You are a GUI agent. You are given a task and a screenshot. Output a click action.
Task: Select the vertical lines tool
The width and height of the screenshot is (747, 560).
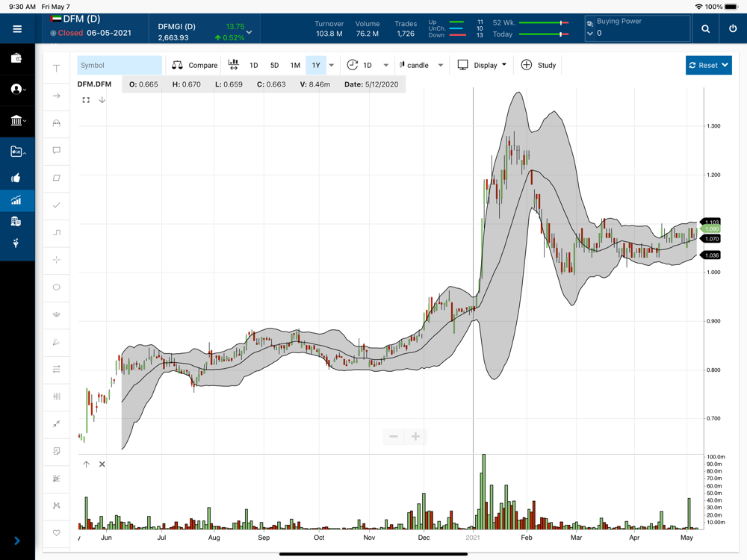57,396
